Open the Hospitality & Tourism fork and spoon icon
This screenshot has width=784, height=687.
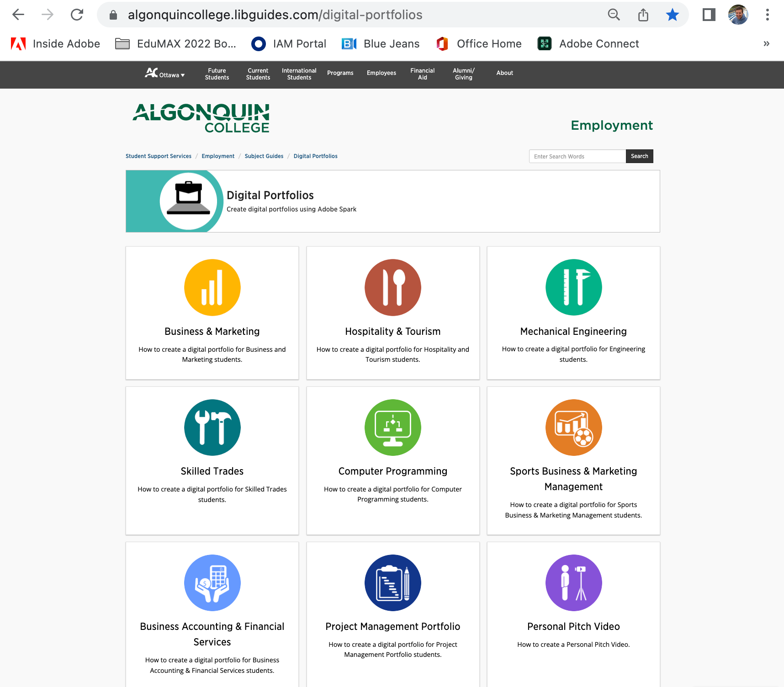click(392, 287)
